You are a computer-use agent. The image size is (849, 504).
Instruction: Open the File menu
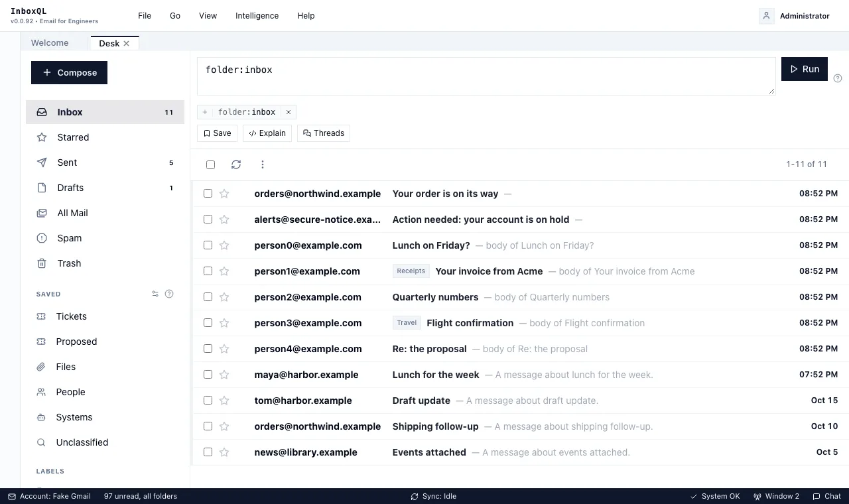pos(145,16)
